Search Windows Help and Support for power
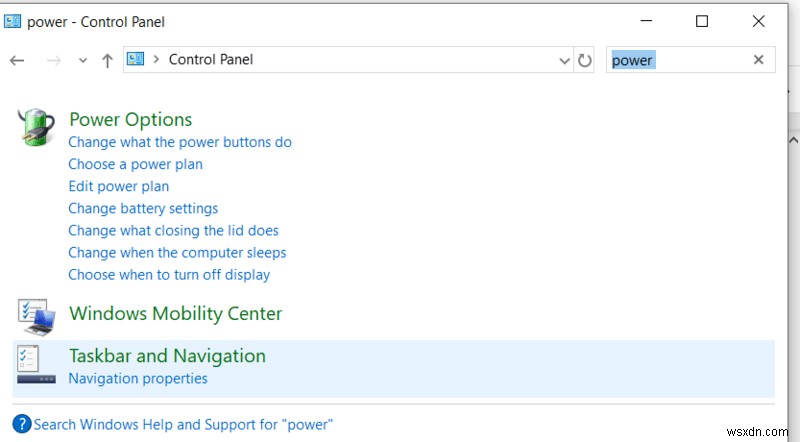 pos(183,424)
